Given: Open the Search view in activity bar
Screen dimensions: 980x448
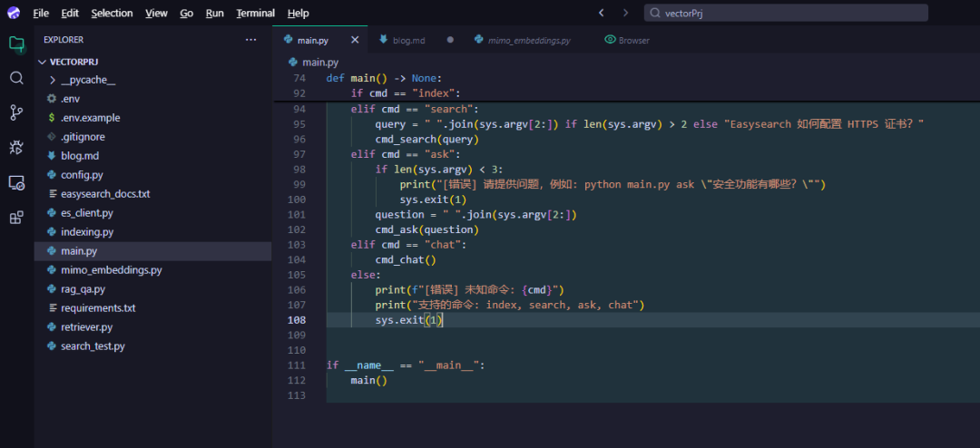Looking at the screenshot, I should pyautogui.click(x=17, y=78).
